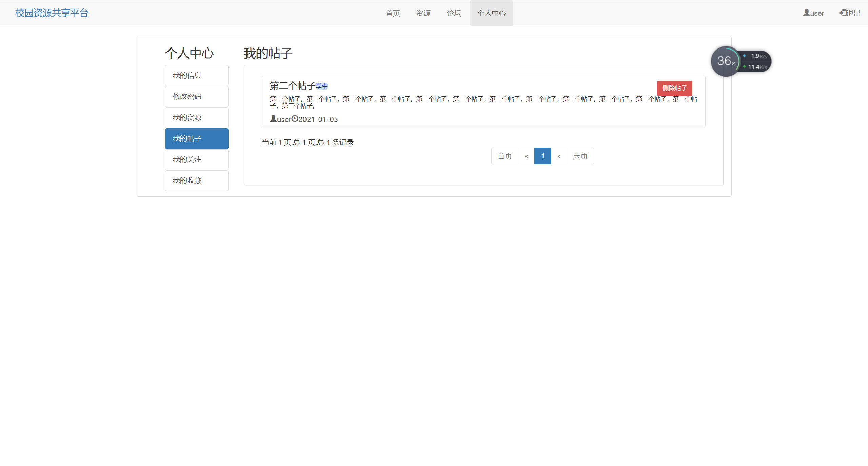Open 首页 in the top navigation

[393, 13]
